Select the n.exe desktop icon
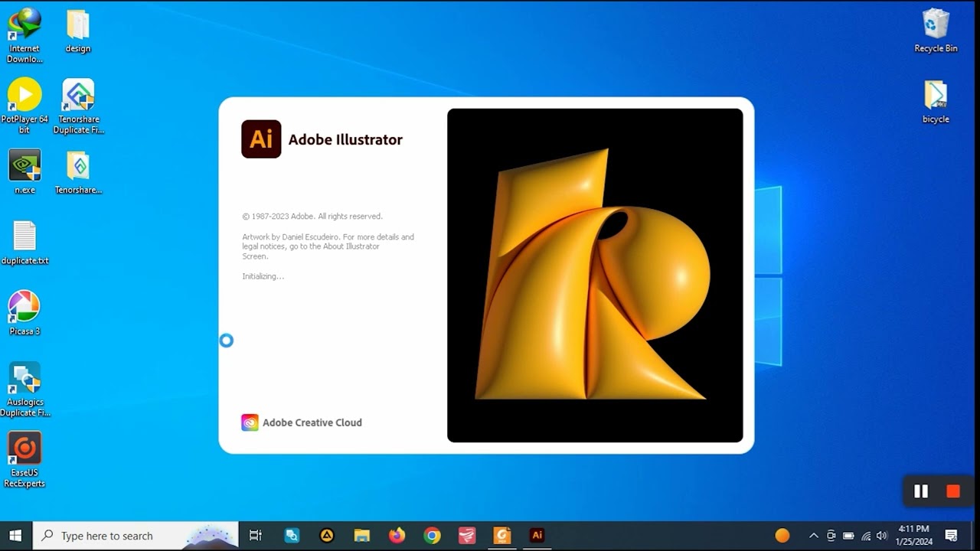The width and height of the screenshot is (980, 551). (24, 171)
